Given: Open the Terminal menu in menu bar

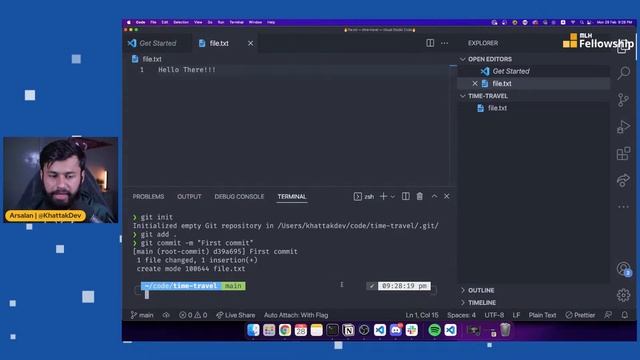Looking at the screenshot, I should click(x=236, y=22).
